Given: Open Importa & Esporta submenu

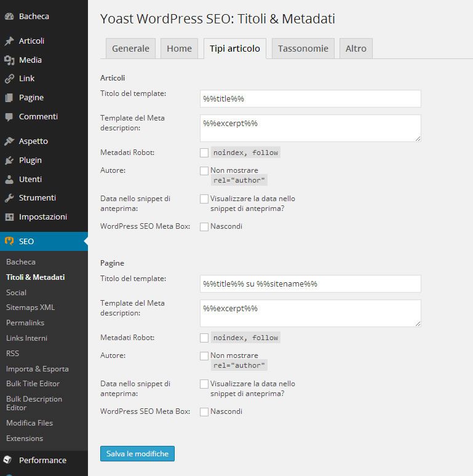Looking at the screenshot, I should pyautogui.click(x=38, y=369).
